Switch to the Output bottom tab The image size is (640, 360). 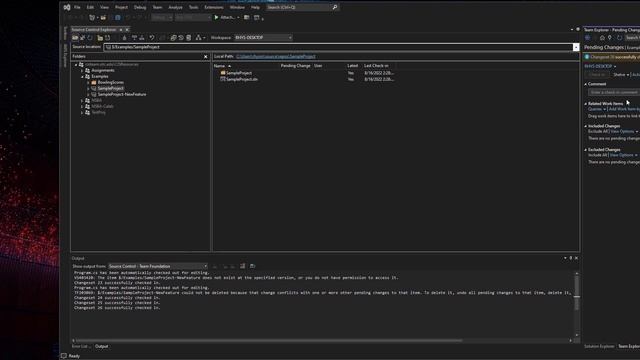[x=102, y=347]
